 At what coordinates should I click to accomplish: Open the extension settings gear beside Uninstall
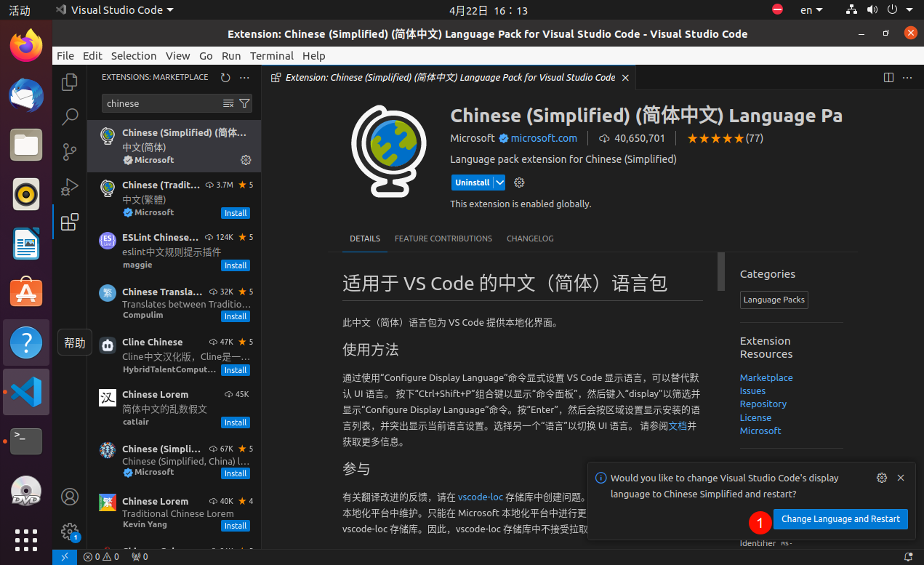pyautogui.click(x=519, y=183)
